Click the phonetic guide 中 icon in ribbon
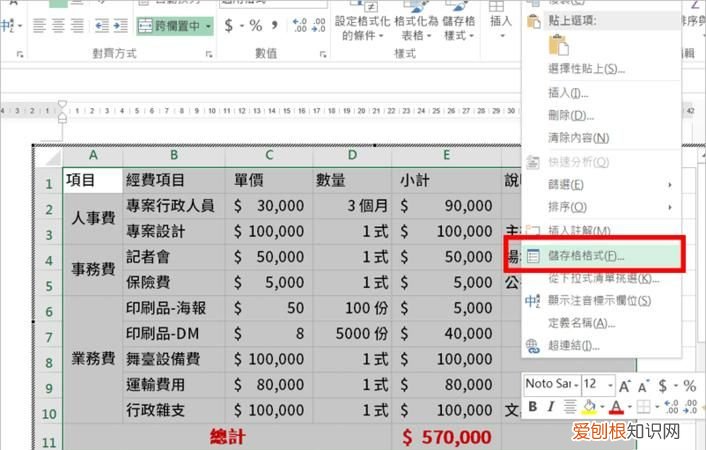This screenshot has width=706, height=450. pyautogui.click(x=7, y=26)
